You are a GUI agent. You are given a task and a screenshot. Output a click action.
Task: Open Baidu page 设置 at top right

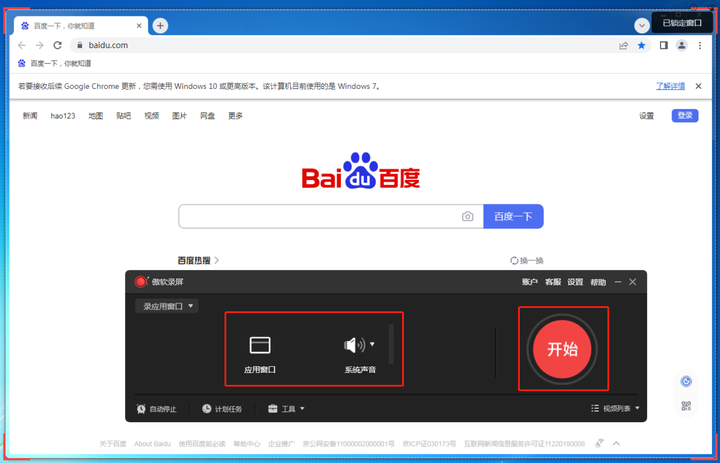coord(647,116)
